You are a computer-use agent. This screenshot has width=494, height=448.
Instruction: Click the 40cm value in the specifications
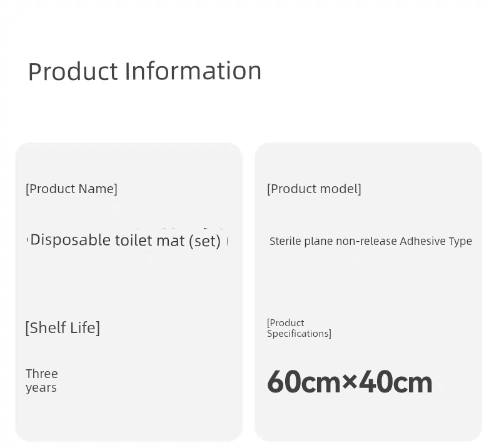click(x=396, y=382)
